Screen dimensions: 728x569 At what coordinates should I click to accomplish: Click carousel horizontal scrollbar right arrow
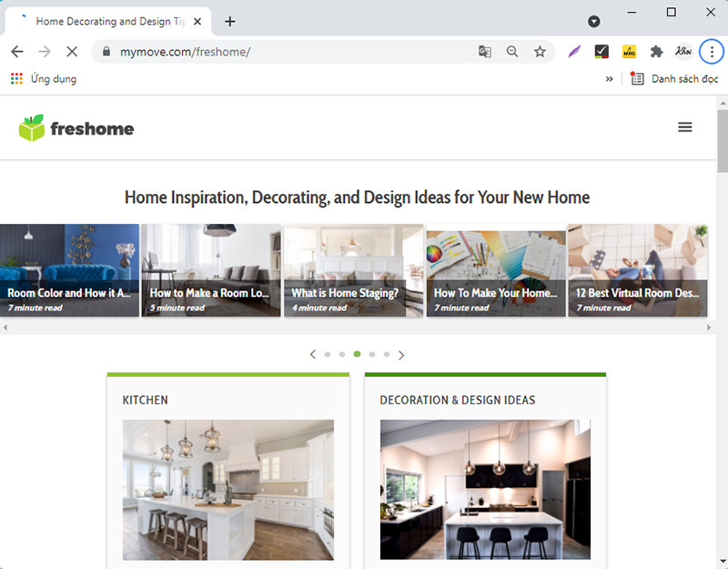(x=709, y=328)
